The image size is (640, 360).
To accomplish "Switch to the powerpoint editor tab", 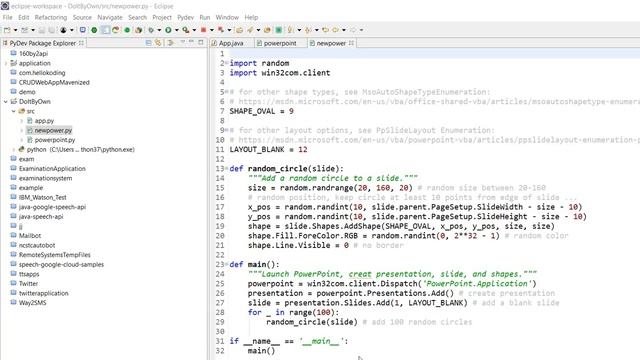I will click(280, 43).
